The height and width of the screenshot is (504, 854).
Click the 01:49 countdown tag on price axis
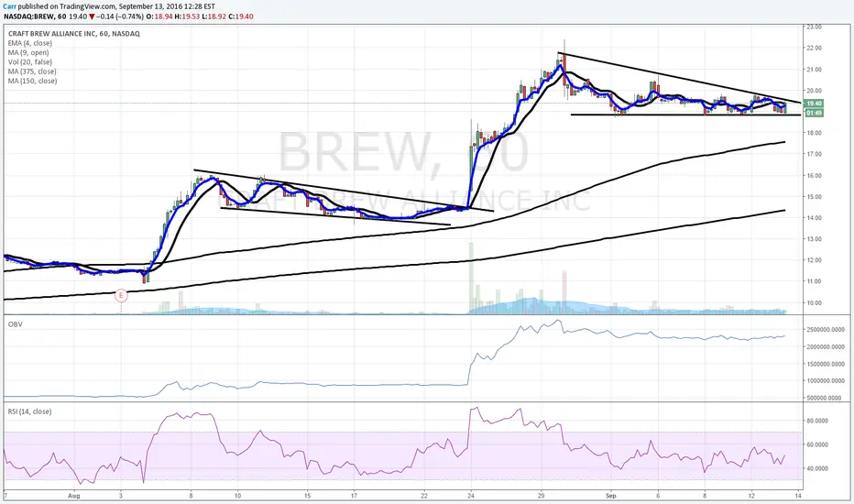814,113
